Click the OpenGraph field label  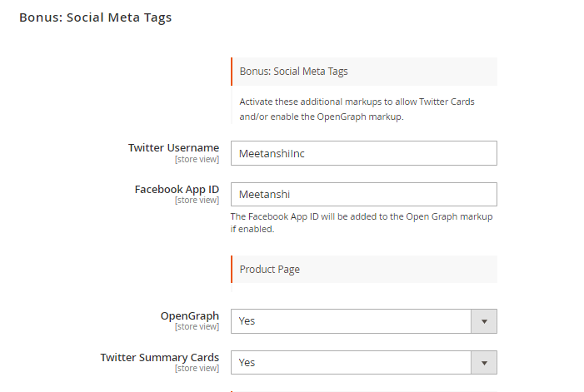click(x=190, y=315)
